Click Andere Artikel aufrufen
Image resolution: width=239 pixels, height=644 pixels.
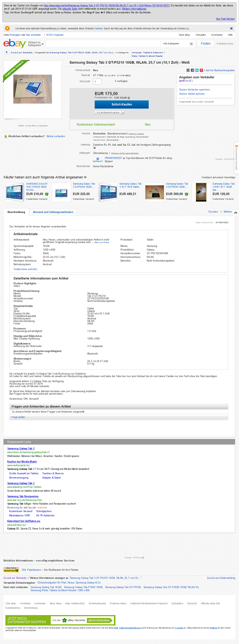(192, 94)
